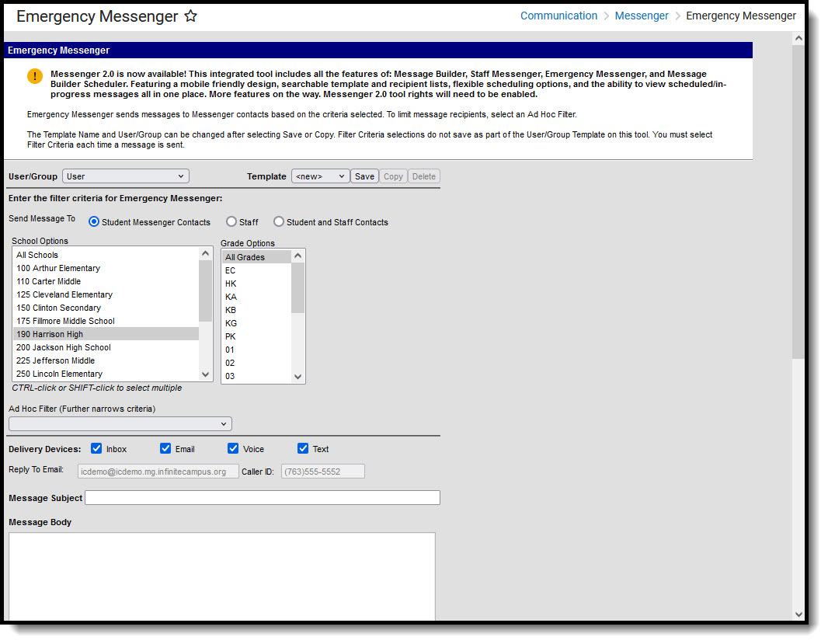Viewport: 828px width, 644px height.
Task: Choose grade 03
Action: [256, 376]
